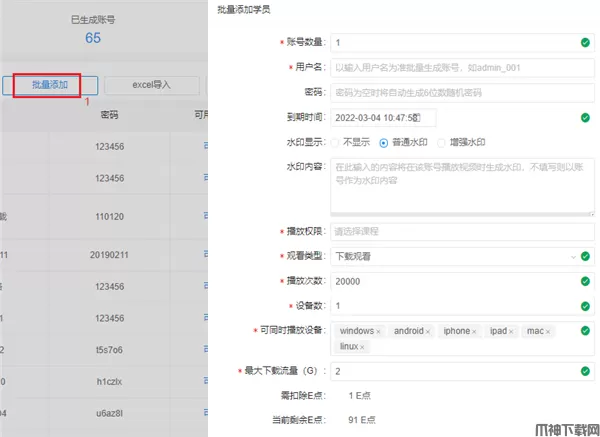Open the 到期时间 date picker
This screenshot has height=437, width=600.
point(383,117)
